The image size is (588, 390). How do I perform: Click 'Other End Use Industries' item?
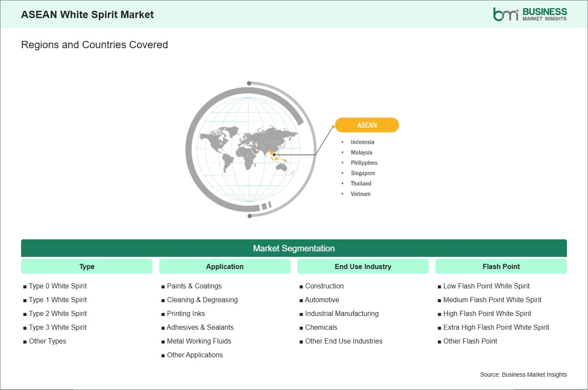click(344, 341)
